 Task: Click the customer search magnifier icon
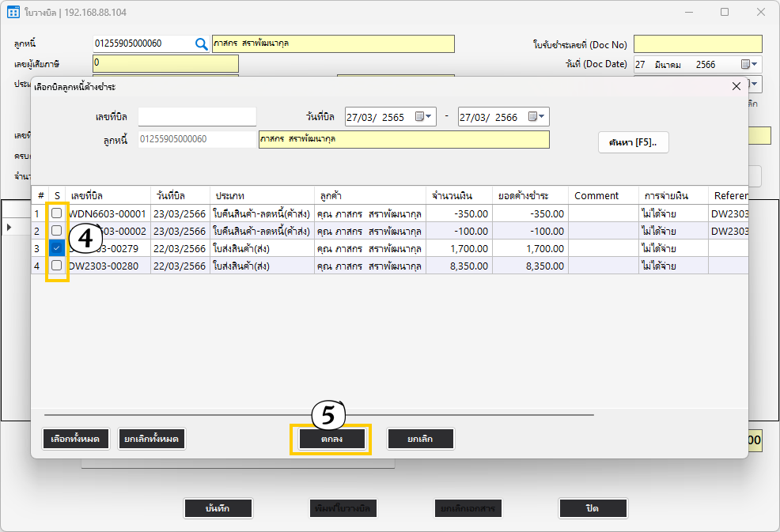202,44
